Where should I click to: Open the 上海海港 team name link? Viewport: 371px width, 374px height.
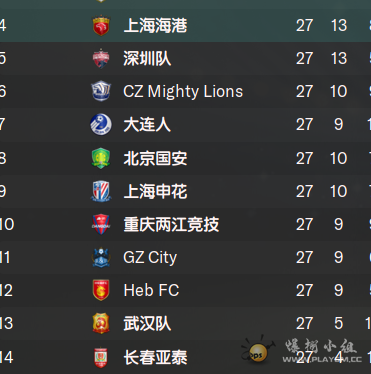pyautogui.click(x=155, y=26)
